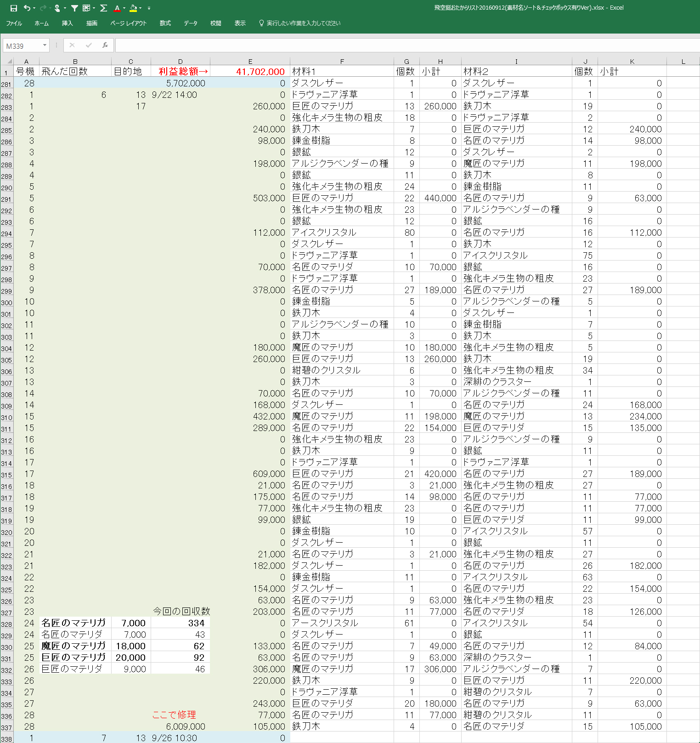Click in the formula bar input
The width and height of the screenshot is (700, 743).
pos(404,45)
